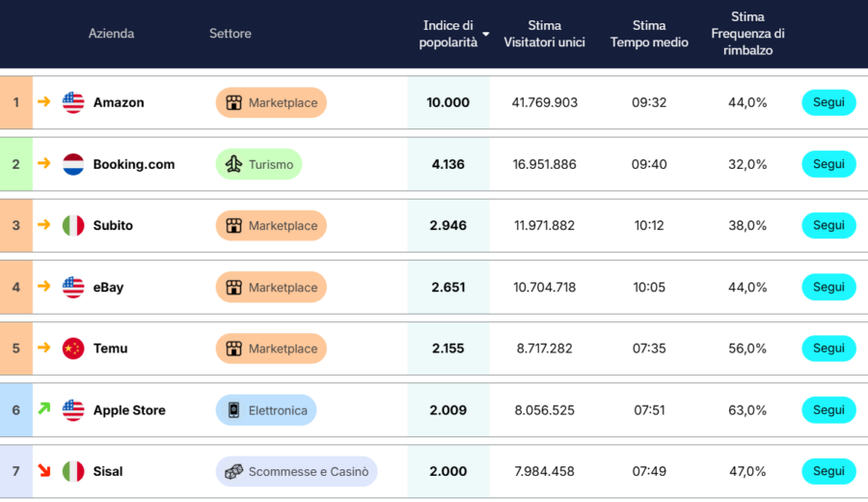Click the rank 1 cell
Image resolution: width=868 pixels, height=502 pixels.
tap(16, 102)
